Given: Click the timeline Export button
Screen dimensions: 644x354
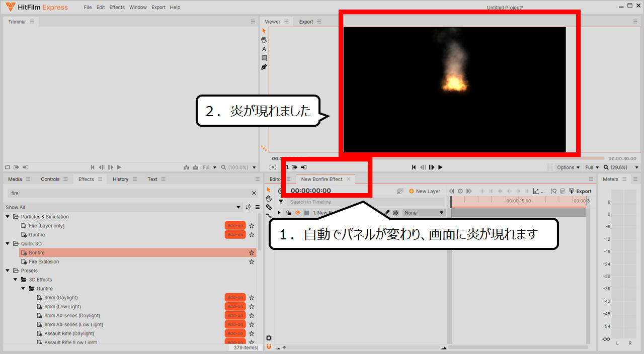Looking at the screenshot, I should click(x=580, y=191).
